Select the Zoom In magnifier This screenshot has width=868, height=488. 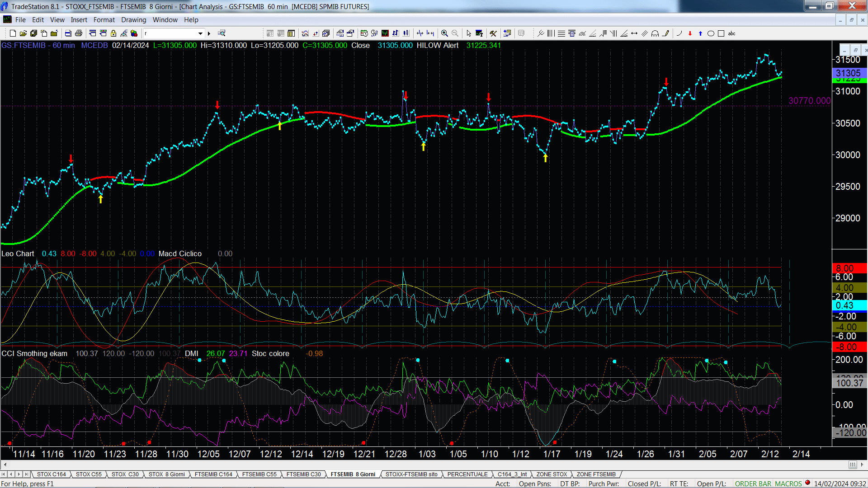click(x=445, y=33)
